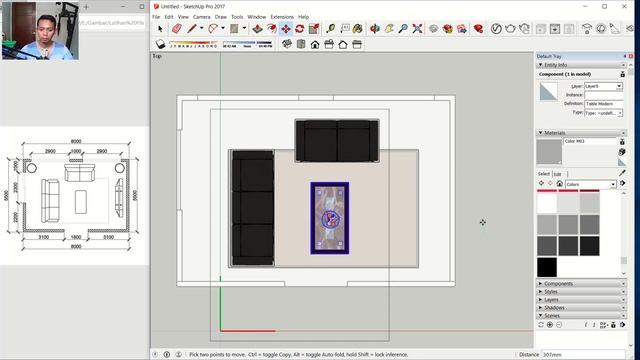This screenshot has width=640, height=360.
Task: Switch to Left view icon
Action: (357, 44)
